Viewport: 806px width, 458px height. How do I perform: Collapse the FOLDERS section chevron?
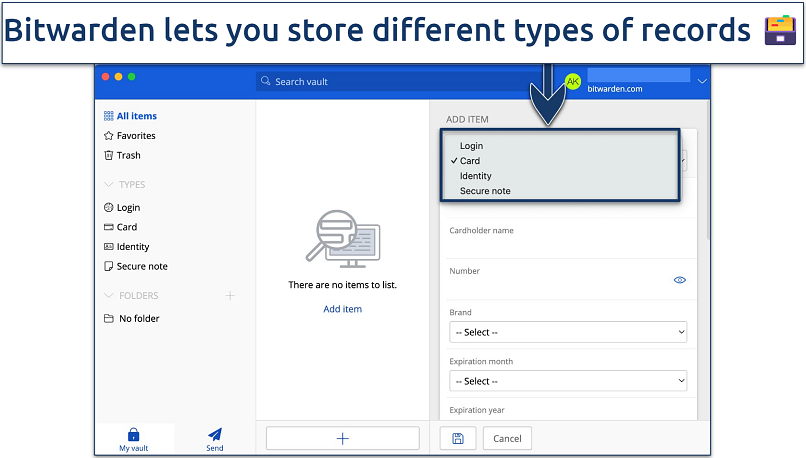(x=109, y=296)
